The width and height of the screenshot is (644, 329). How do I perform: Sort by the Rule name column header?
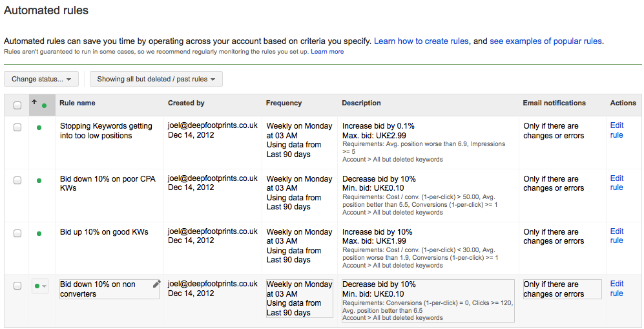pyautogui.click(x=78, y=103)
